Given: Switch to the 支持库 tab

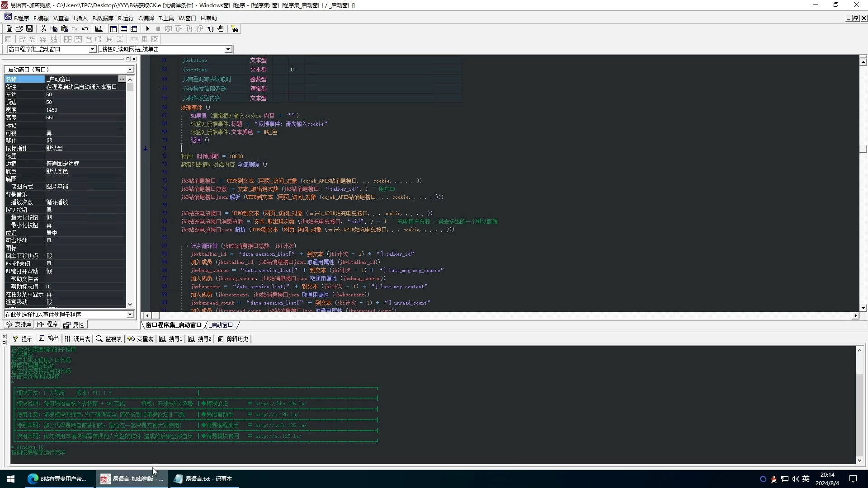Looking at the screenshot, I should [19, 324].
